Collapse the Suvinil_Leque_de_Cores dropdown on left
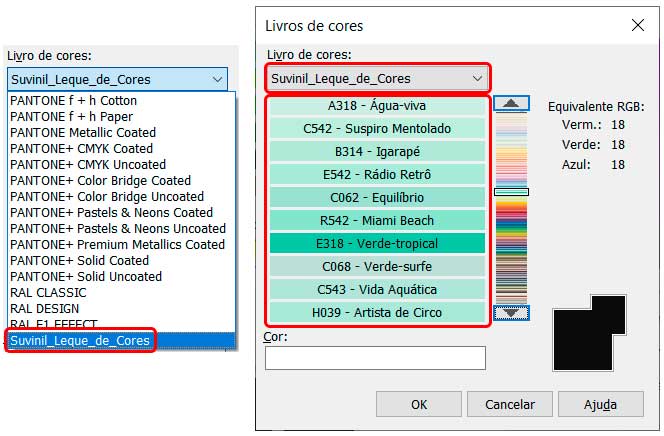The height and width of the screenshot is (436, 664). click(117, 79)
